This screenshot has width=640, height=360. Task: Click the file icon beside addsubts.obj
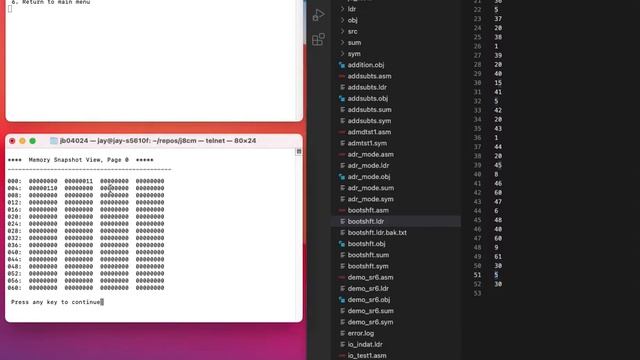(342, 98)
